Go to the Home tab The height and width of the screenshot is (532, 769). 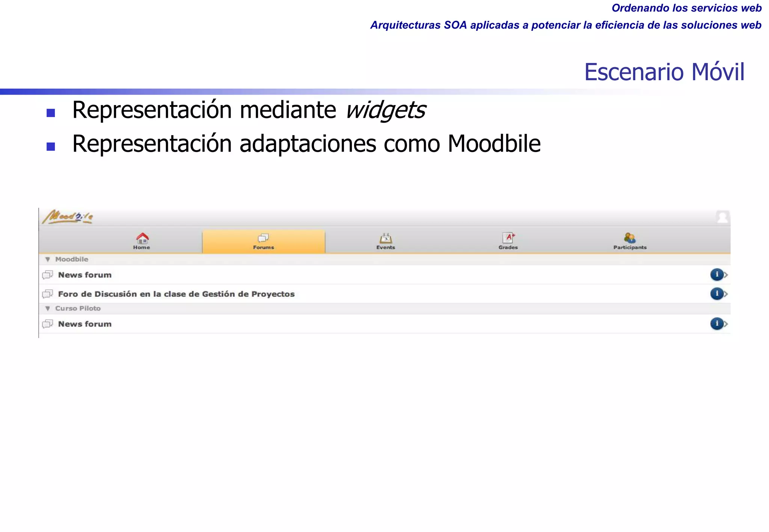tap(142, 241)
